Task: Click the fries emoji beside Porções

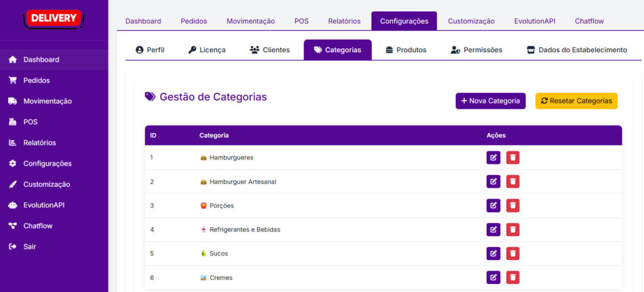Action: 203,205
